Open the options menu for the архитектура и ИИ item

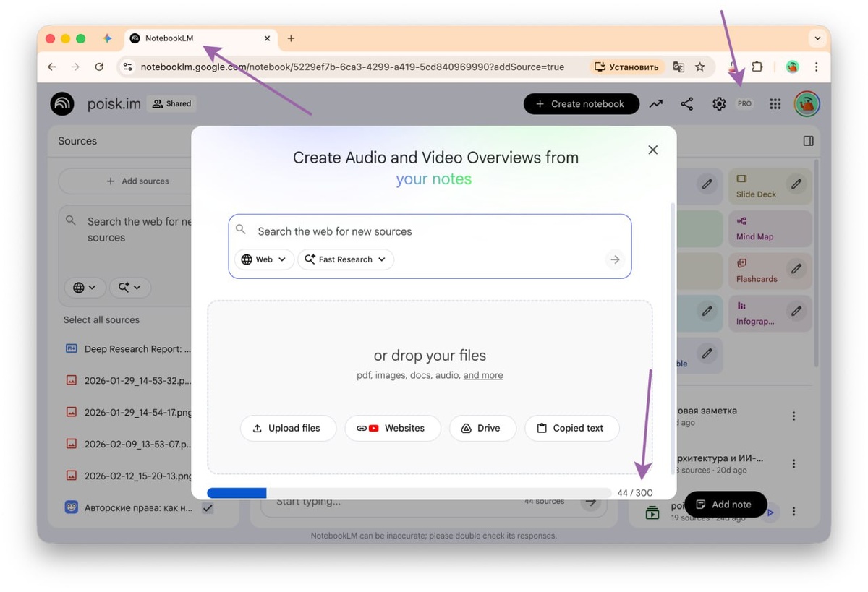pyautogui.click(x=793, y=463)
